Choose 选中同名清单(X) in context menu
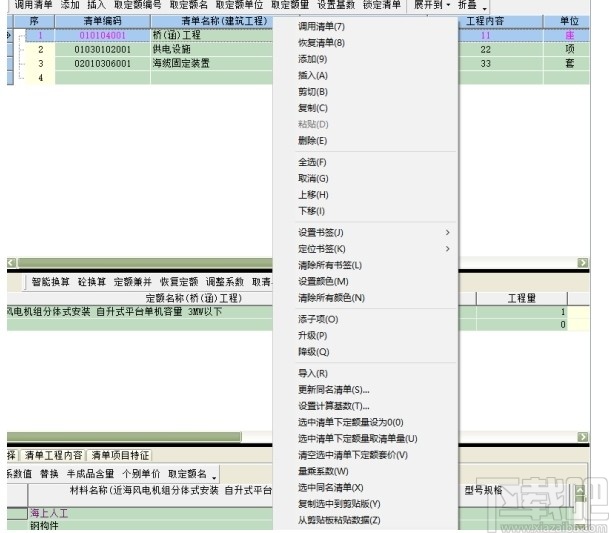611x533 pixels. point(331,488)
